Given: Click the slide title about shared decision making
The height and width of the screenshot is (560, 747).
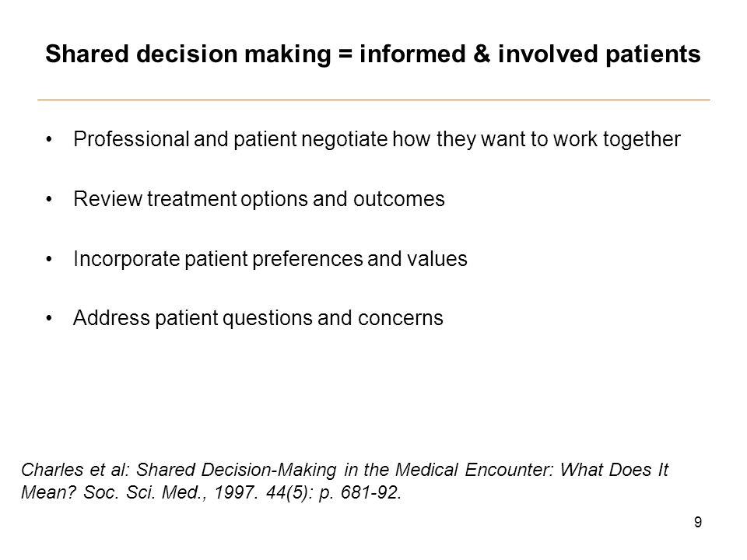Looking at the screenshot, I should (x=373, y=54).
